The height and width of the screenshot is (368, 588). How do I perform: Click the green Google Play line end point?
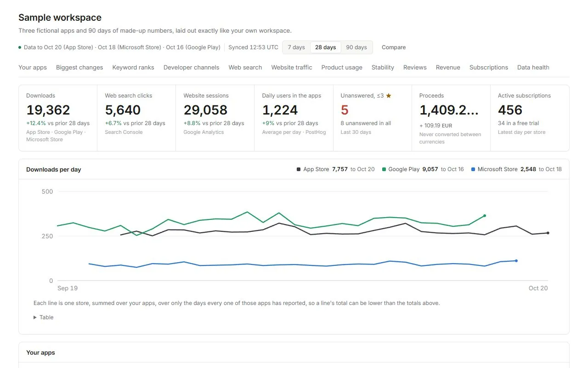485,216
